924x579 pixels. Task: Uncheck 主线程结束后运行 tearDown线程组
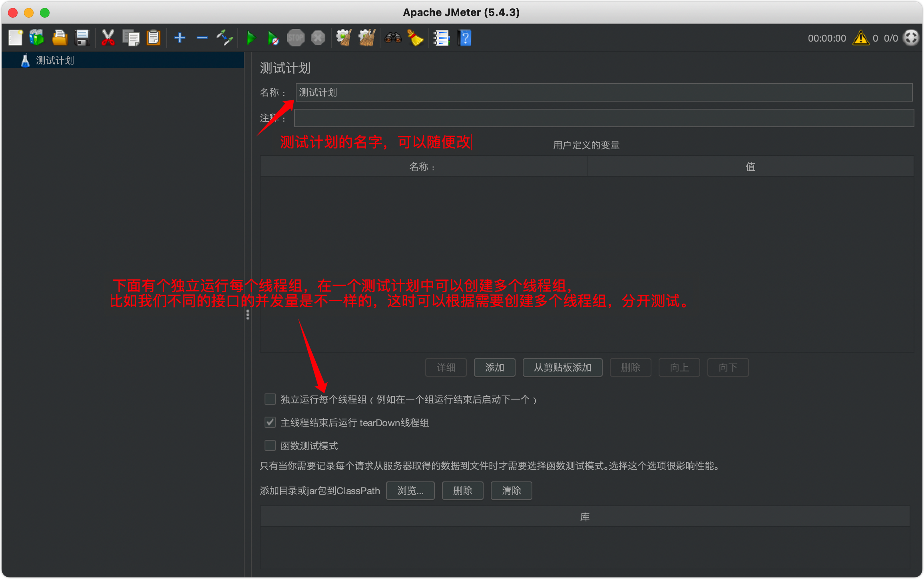[x=270, y=422]
